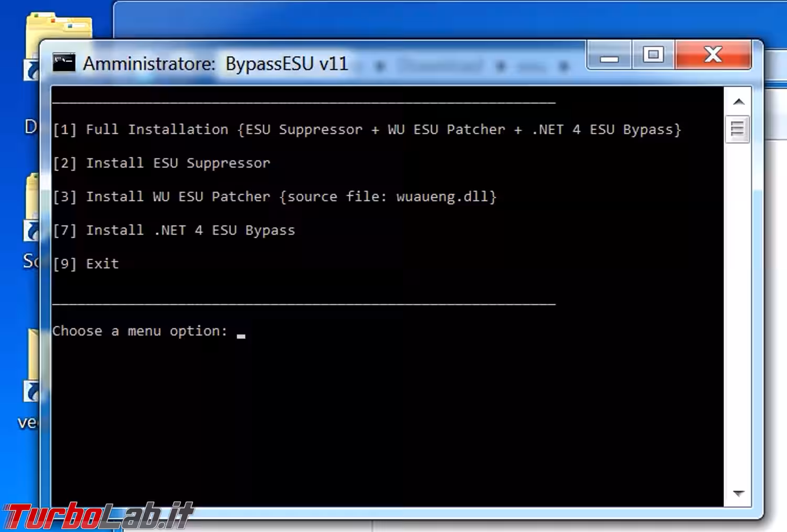Click the "[9] Exit" menu line

tap(86, 264)
